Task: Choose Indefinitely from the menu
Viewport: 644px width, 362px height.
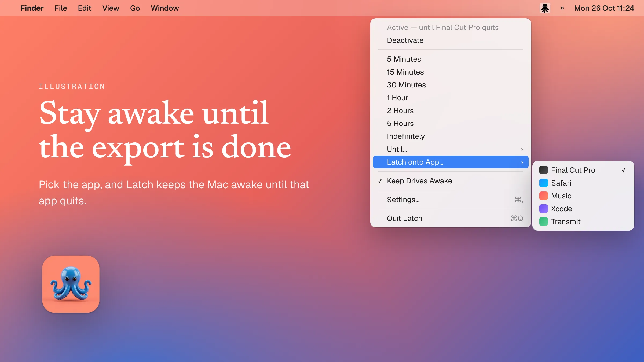Action: (x=451, y=136)
